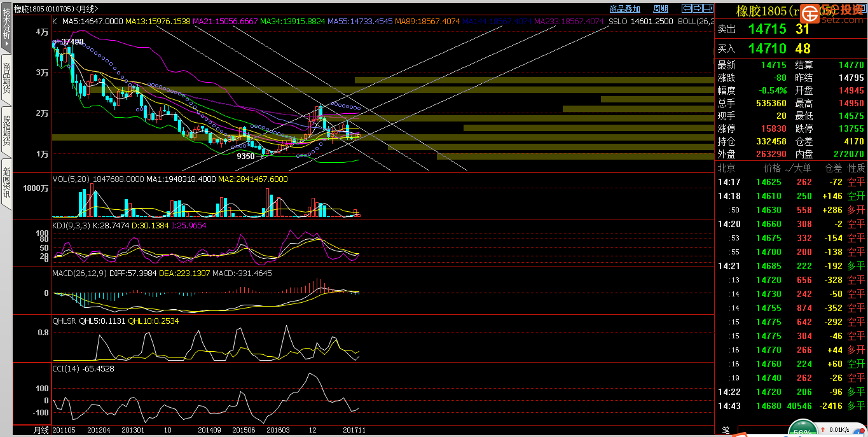The width and height of the screenshot is (868, 437).
Task: Click the KDJ(9,3,3) indicator title
Action: pyautogui.click(x=71, y=225)
